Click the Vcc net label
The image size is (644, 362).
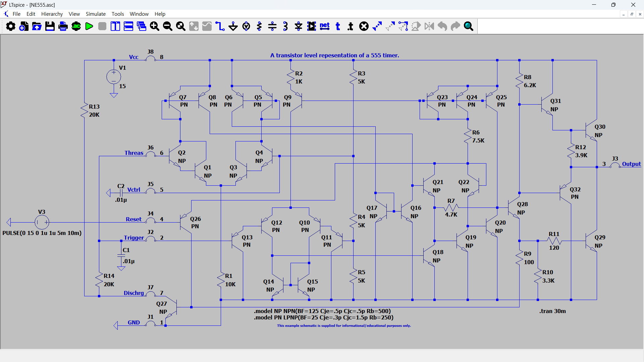tap(133, 57)
